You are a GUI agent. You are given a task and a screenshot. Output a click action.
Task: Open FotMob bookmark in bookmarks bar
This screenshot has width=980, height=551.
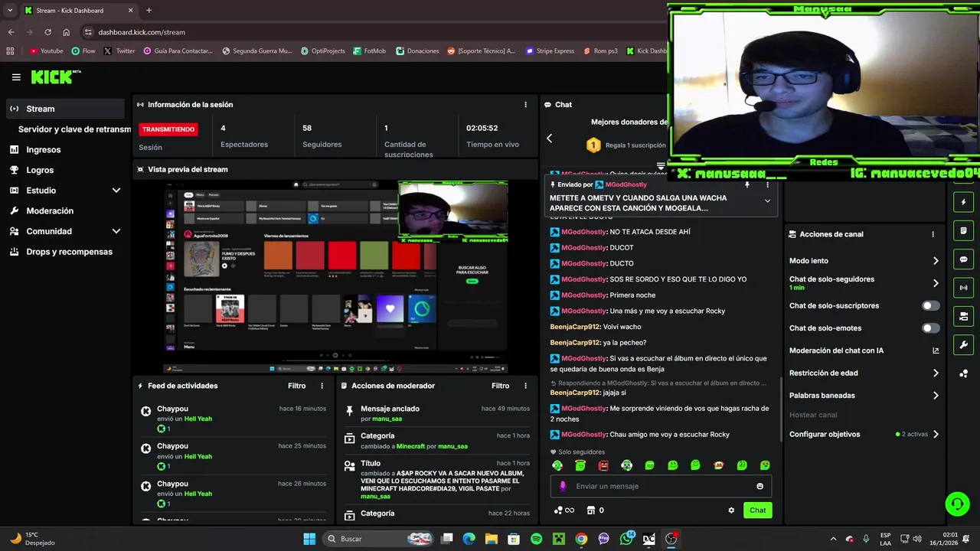(x=370, y=51)
